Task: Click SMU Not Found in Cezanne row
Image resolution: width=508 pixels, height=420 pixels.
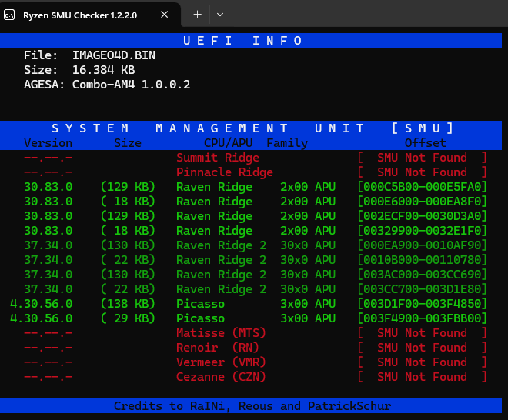Action: 422,377
